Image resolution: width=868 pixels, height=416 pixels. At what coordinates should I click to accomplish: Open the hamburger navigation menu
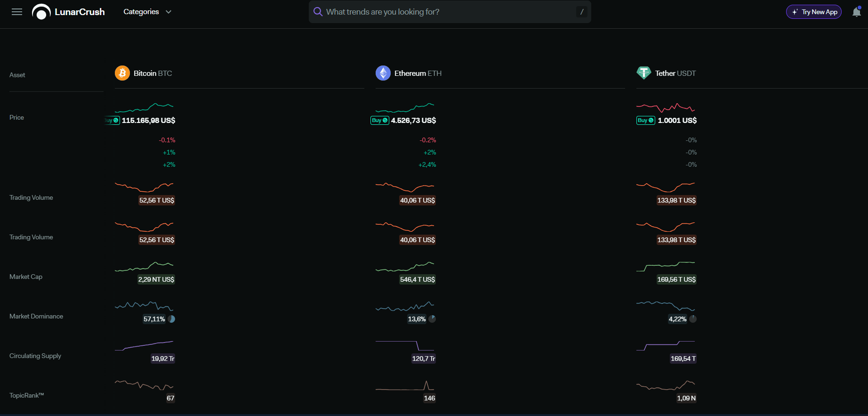click(17, 12)
